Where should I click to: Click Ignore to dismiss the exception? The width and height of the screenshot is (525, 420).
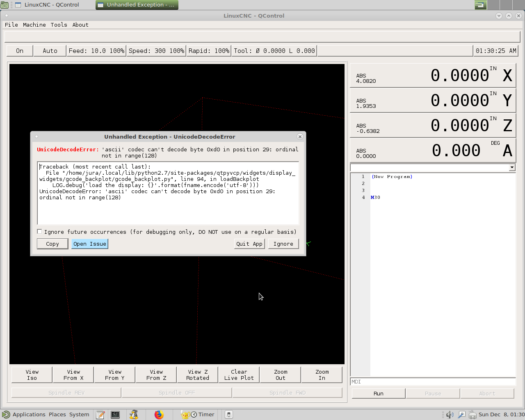pos(283,244)
